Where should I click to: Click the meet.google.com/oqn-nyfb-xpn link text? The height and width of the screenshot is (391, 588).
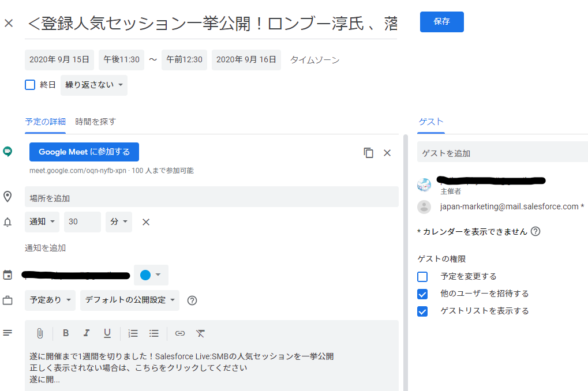[78, 171]
